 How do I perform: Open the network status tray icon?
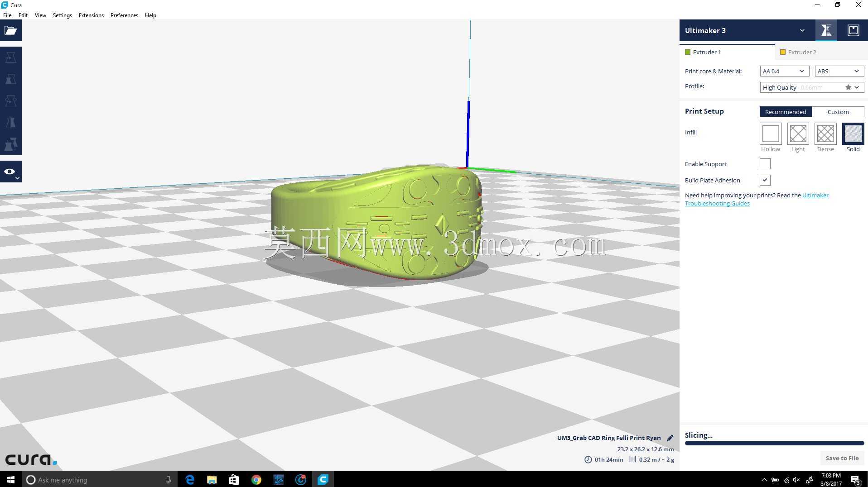786,480
